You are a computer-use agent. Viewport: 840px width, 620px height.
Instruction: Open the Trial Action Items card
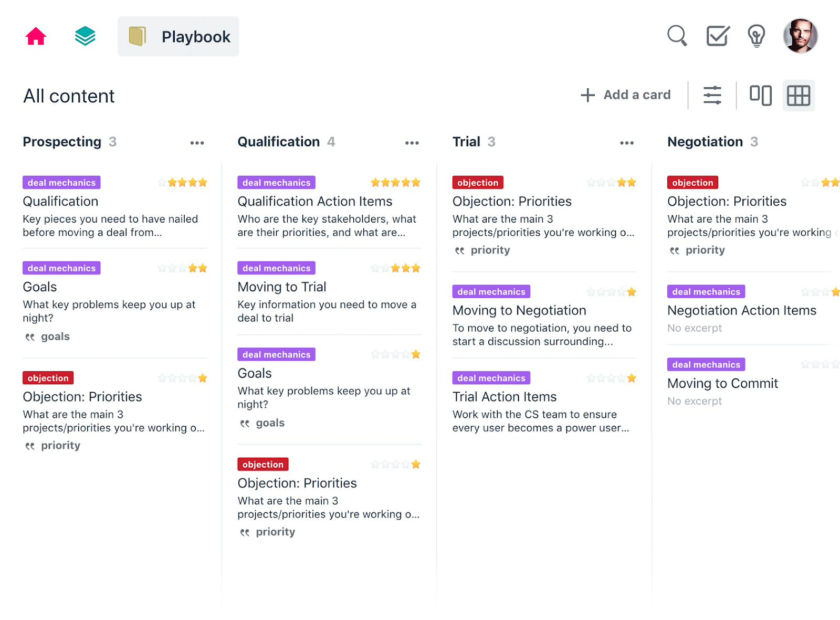click(505, 397)
